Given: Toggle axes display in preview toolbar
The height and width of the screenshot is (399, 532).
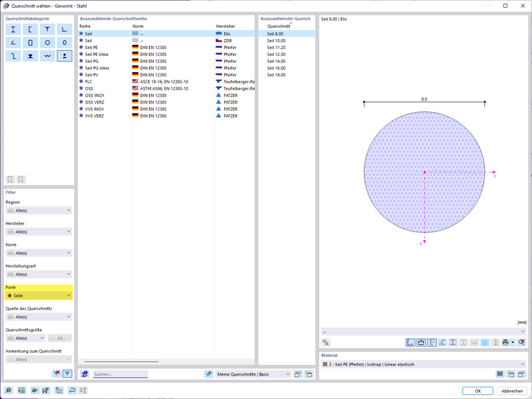Looking at the screenshot, I should (410, 342).
